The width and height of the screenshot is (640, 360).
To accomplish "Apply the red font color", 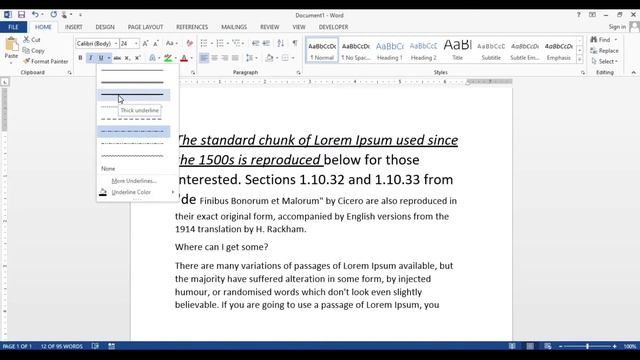I will coord(184,58).
